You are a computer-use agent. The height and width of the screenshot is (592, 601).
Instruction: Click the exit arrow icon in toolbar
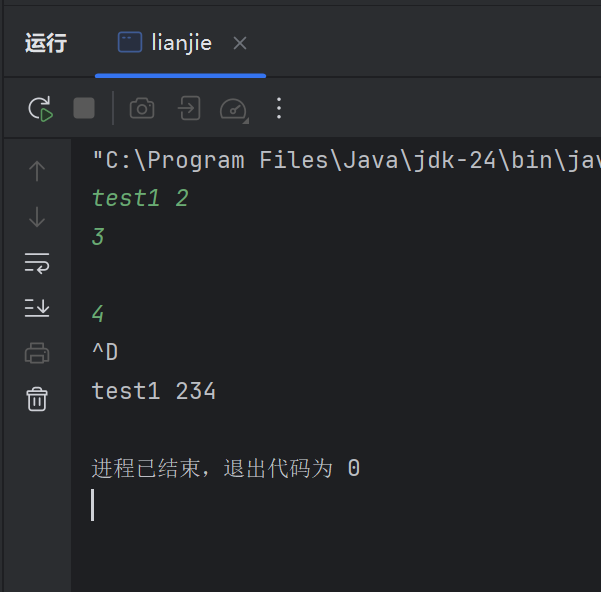(188, 108)
